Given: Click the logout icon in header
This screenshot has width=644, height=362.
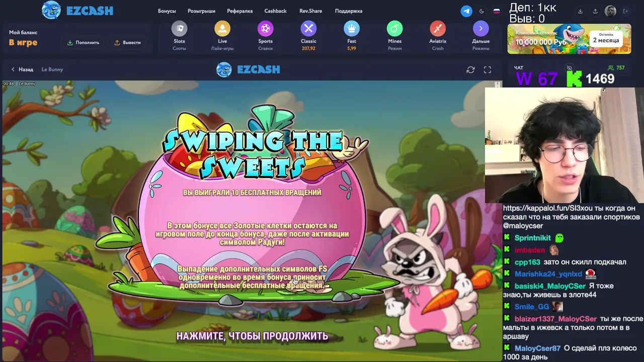Looking at the screenshot, I should click(x=625, y=11).
